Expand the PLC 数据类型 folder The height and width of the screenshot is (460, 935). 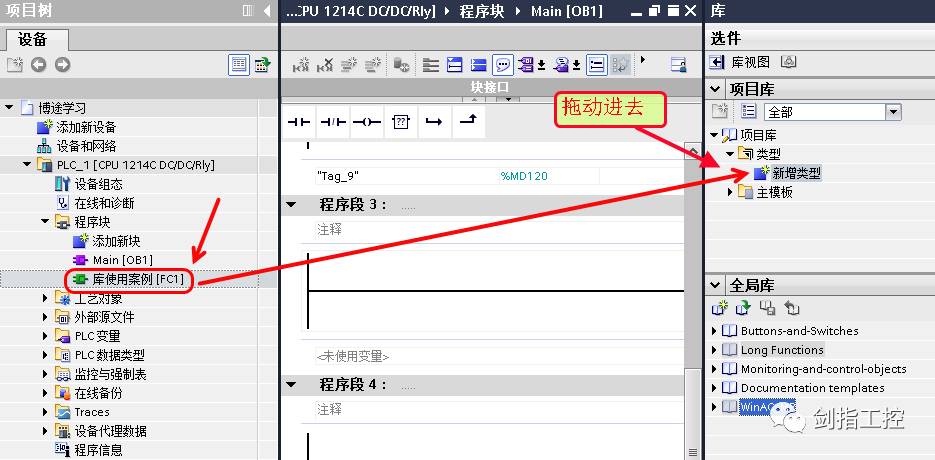coord(45,355)
